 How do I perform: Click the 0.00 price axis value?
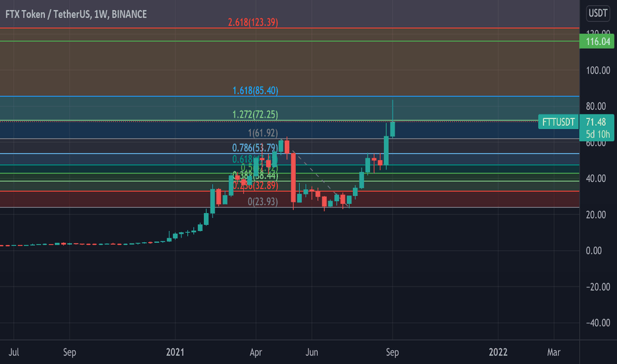[x=594, y=251]
